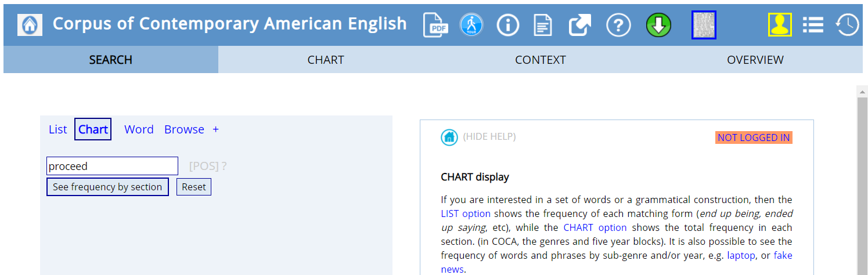This screenshot has height=275, width=868.
Task: Click the search field containing 'proceed'
Action: pyautogui.click(x=112, y=166)
